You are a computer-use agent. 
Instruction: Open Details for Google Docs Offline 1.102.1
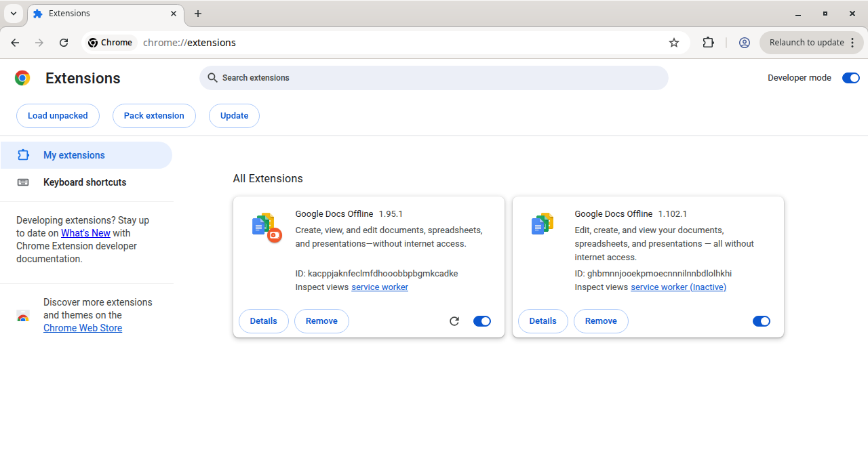(x=543, y=321)
